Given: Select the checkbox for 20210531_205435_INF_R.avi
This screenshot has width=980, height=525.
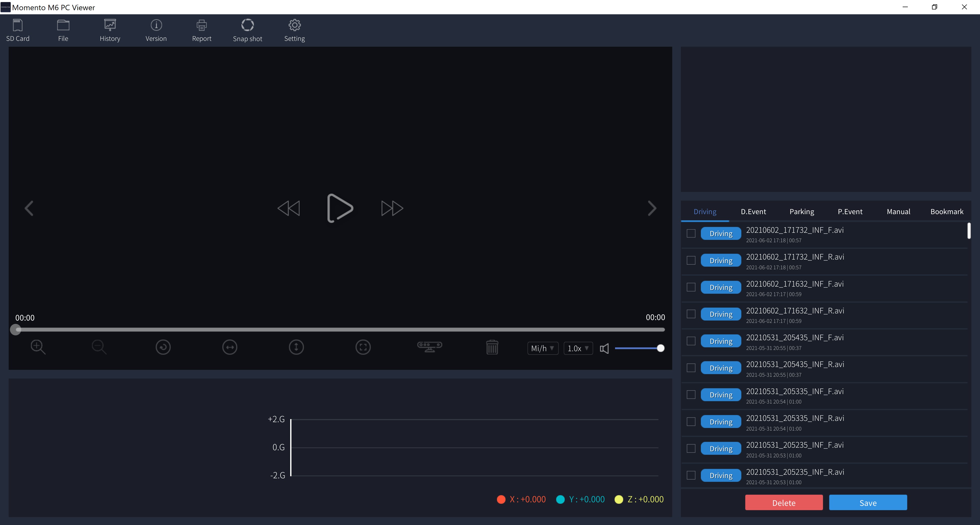Looking at the screenshot, I should [691, 368].
